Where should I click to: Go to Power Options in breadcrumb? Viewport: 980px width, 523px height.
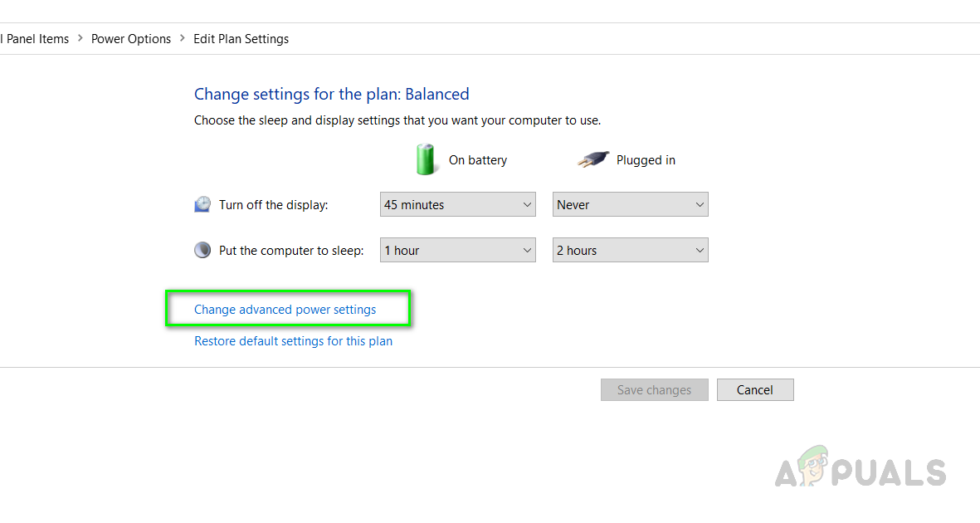click(131, 39)
